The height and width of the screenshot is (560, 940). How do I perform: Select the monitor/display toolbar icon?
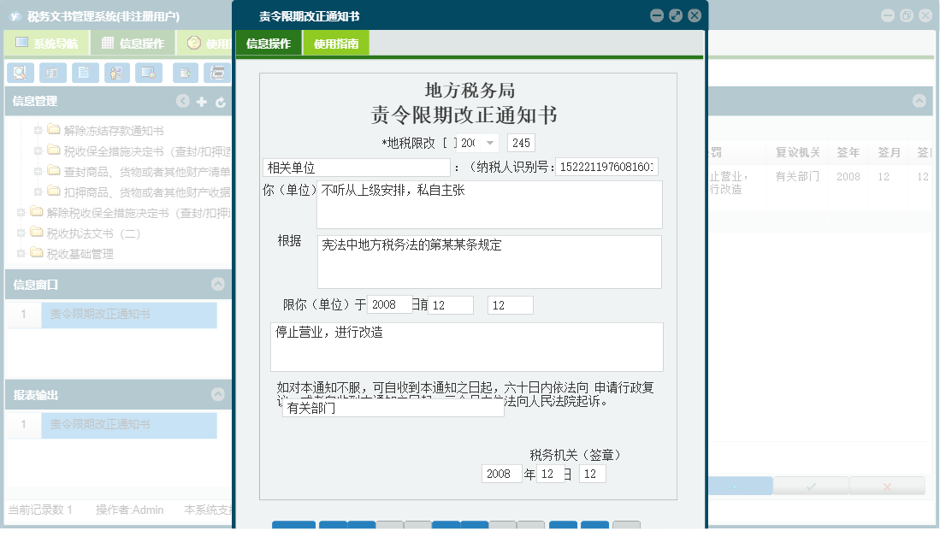coord(151,73)
